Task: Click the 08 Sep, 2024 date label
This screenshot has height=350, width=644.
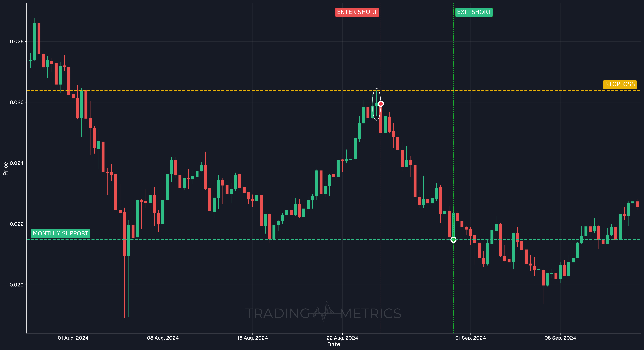Action: pyautogui.click(x=560, y=338)
